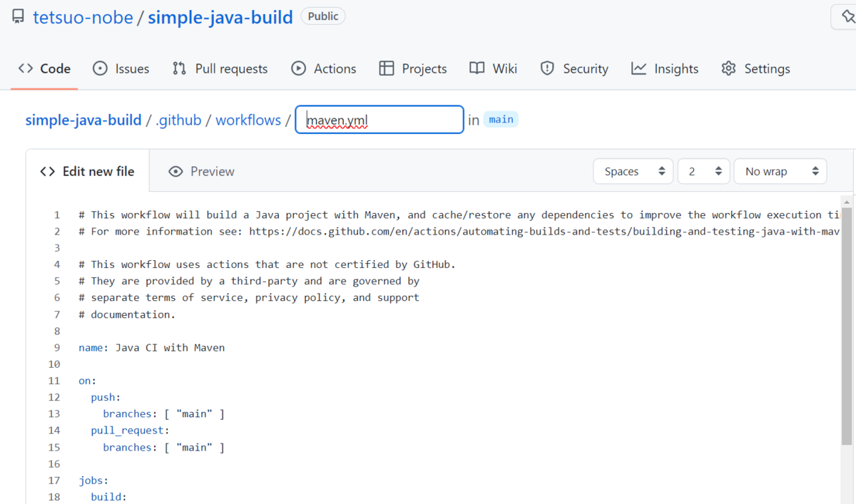
Task: Focus the maven.yml filename input field
Action: pyautogui.click(x=379, y=120)
